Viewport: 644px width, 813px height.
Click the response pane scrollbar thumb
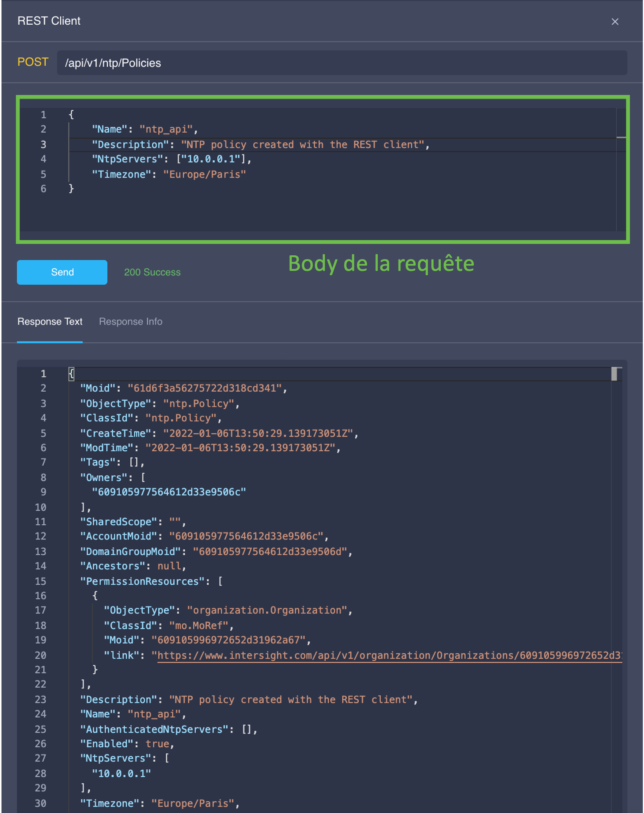(x=614, y=374)
